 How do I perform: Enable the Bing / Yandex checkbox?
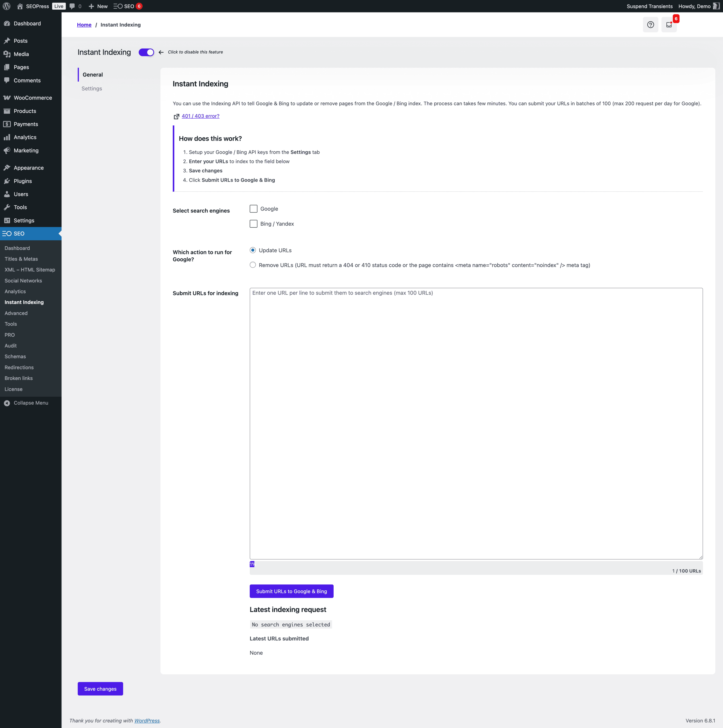click(253, 224)
